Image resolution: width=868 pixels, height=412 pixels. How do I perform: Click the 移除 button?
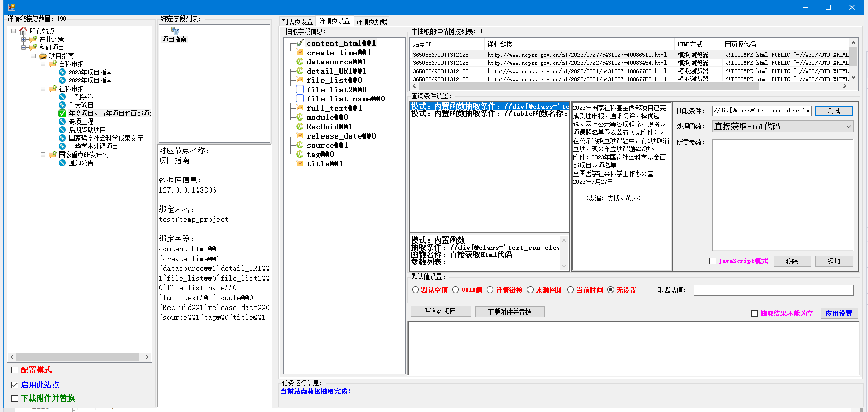click(x=792, y=261)
